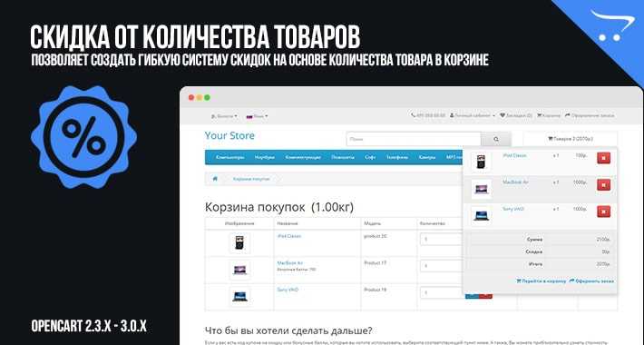This screenshot has height=345, width=644.
Task: Click the magnifier search button
Action: pos(496,140)
